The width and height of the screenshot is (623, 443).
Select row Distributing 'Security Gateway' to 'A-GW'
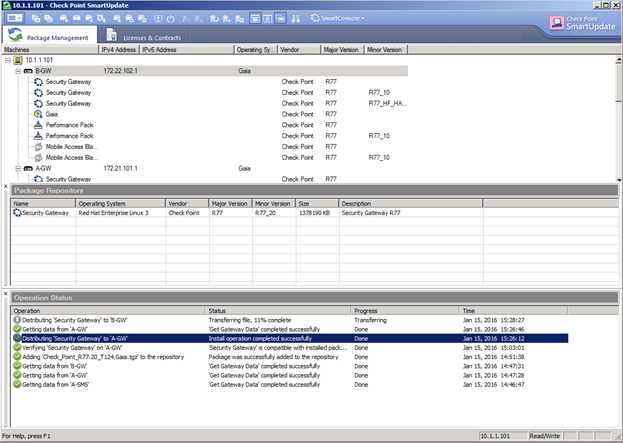point(289,339)
